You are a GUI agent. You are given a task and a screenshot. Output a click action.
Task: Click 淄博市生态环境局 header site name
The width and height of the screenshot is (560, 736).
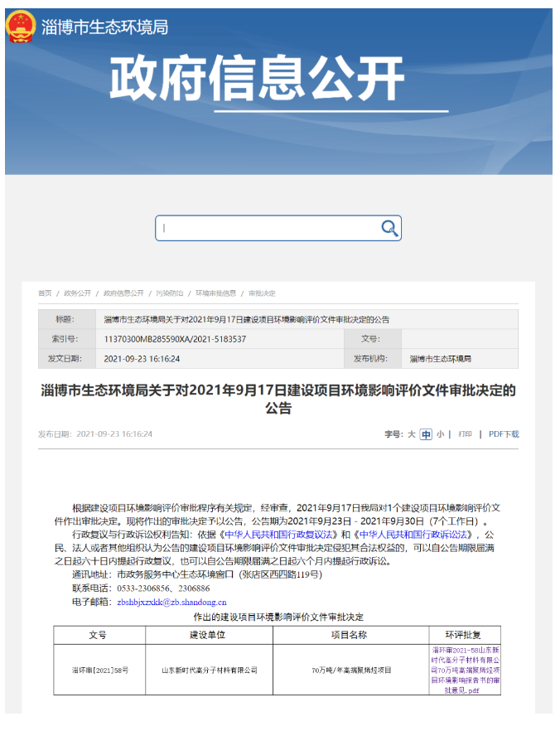[x=104, y=27]
